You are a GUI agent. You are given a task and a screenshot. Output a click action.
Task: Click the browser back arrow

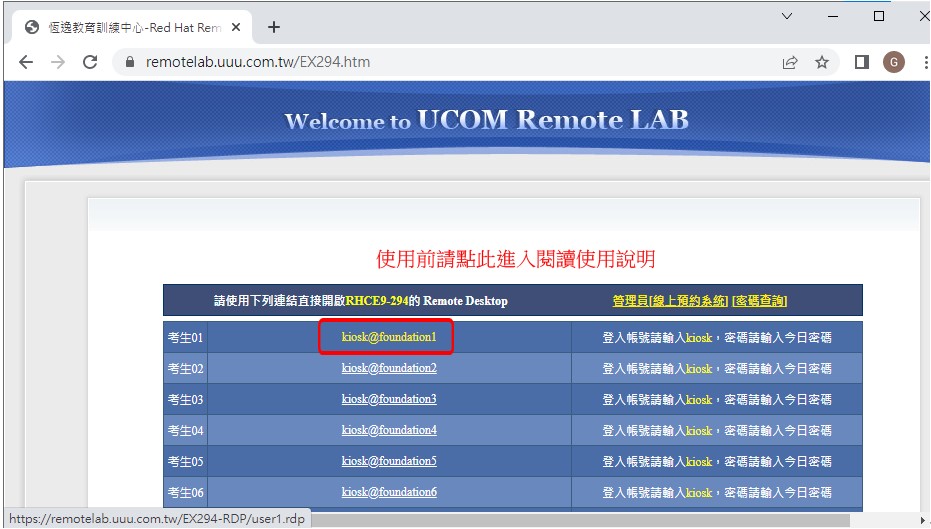[26, 62]
